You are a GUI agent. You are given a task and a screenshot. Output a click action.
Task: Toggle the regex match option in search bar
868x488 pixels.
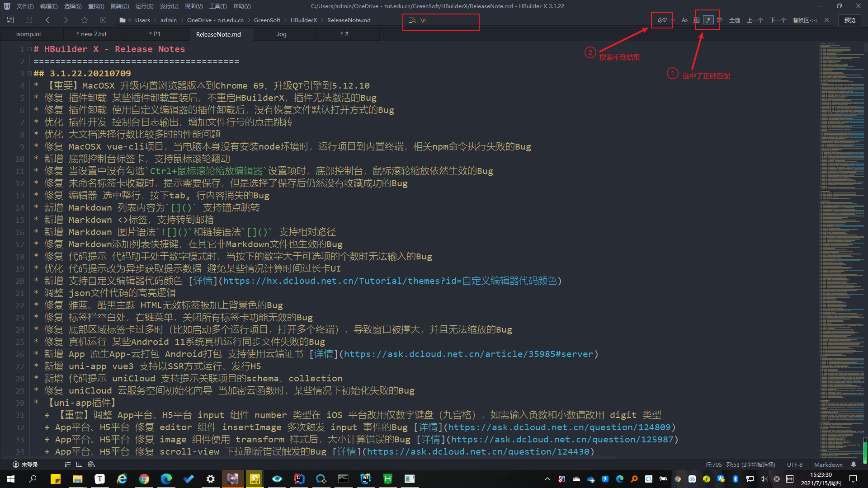(708, 20)
